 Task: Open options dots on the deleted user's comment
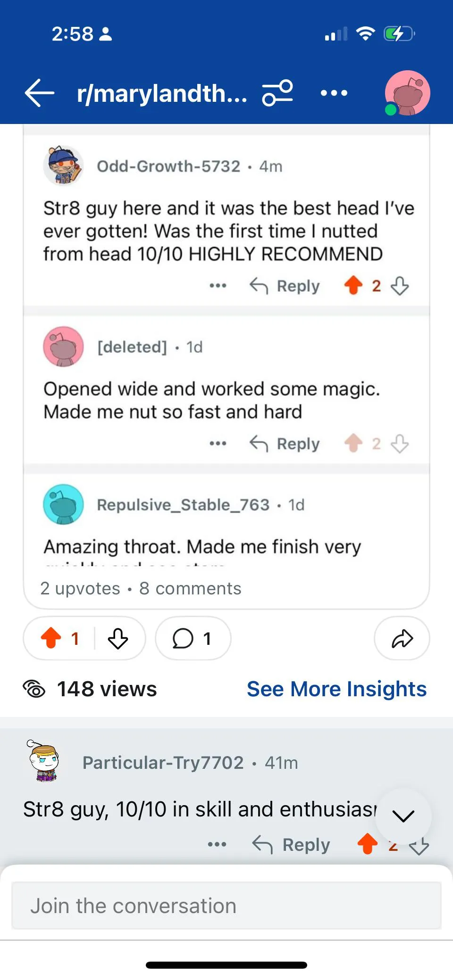(218, 444)
